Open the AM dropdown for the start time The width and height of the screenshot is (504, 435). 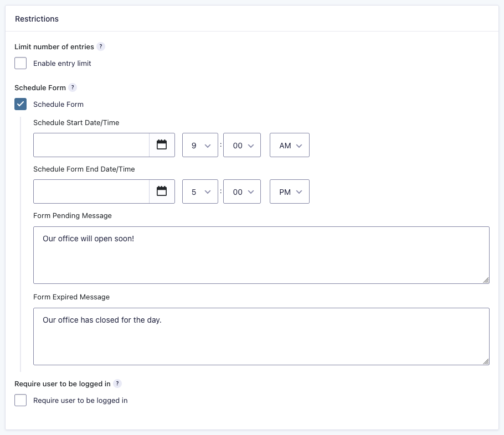click(289, 144)
